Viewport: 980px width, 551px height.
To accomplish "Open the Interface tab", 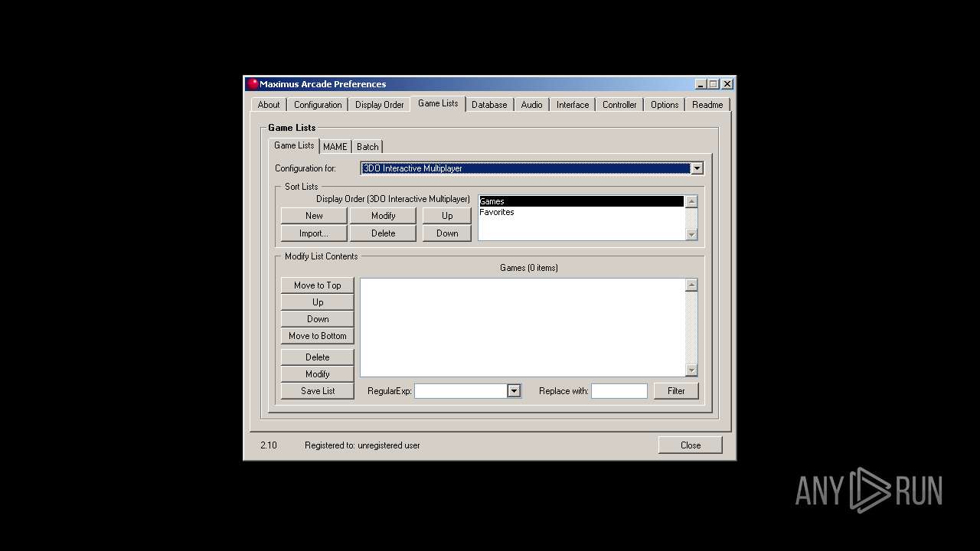I will (x=573, y=105).
